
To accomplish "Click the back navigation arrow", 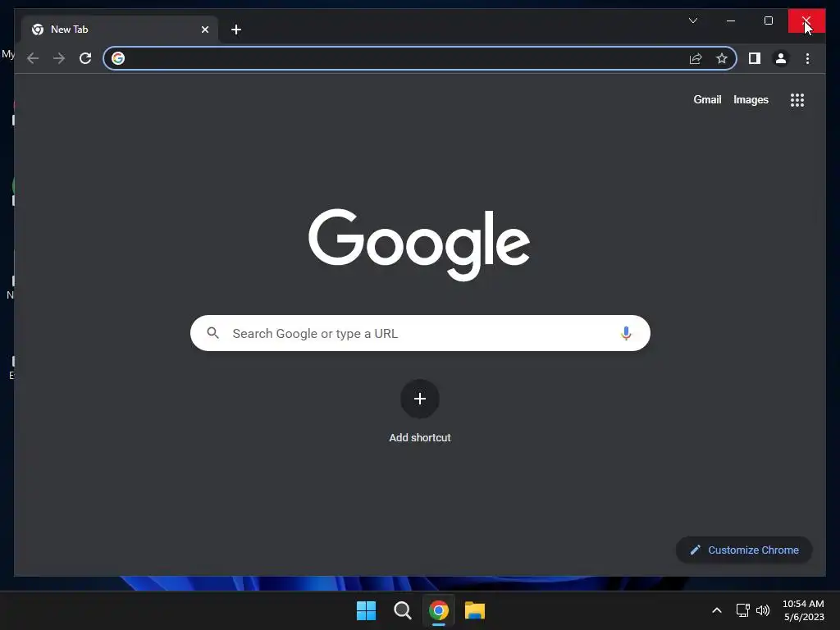I will (x=33, y=58).
